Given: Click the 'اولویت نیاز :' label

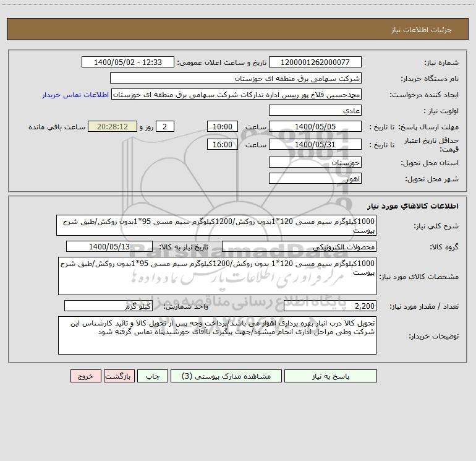Looking at the screenshot, I should pyautogui.click(x=441, y=111).
